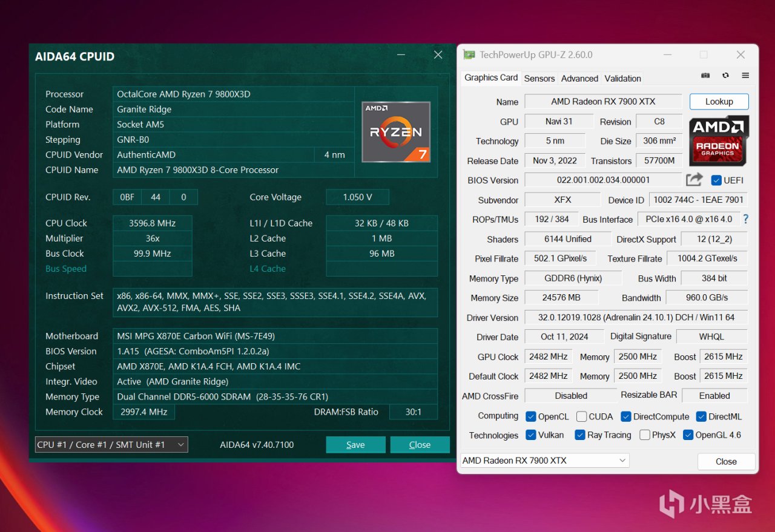
Task: Minimize the AIDA64 CPUID window
Action: (401, 55)
